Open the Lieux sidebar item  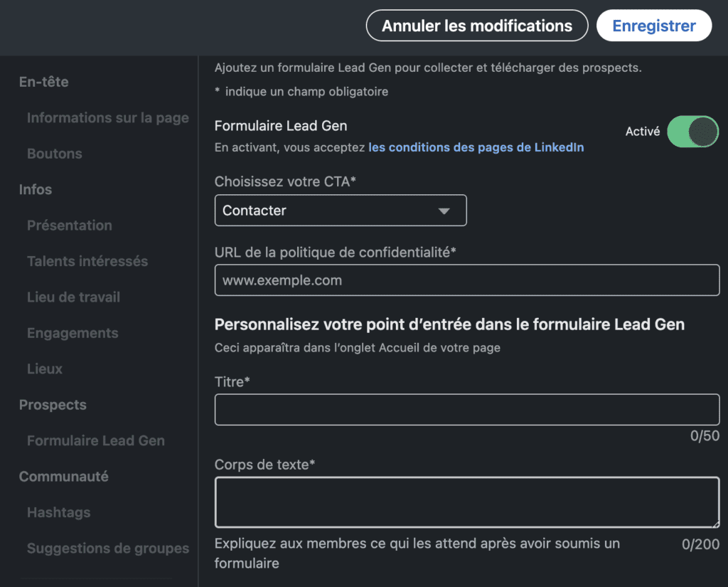44,369
